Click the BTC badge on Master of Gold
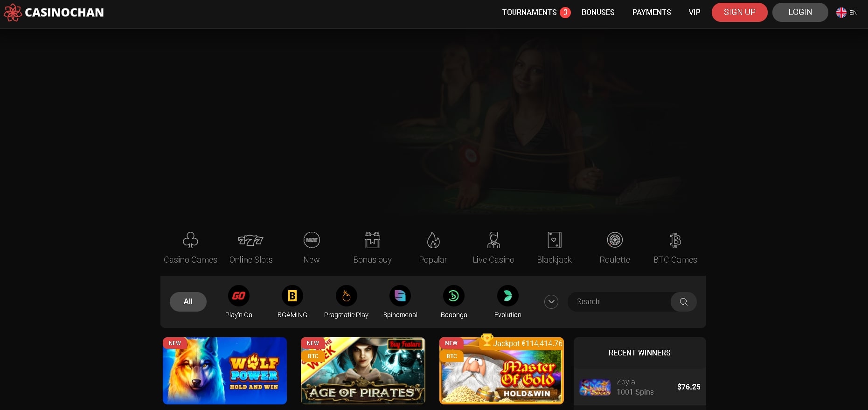Image resolution: width=868 pixels, height=410 pixels. pyautogui.click(x=451, y=356)
